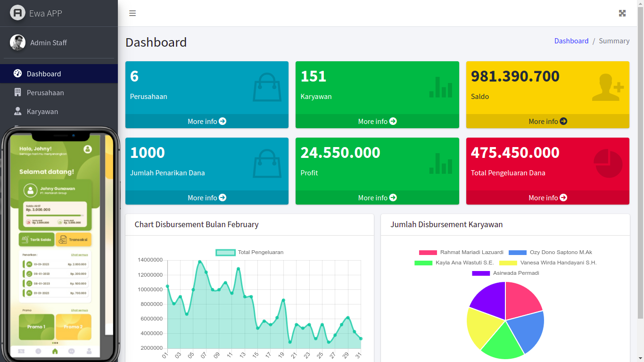Click the bar chart icon on the Karyawan card
The width and height of the screenshot is (644, 362).
pos(441,87)
